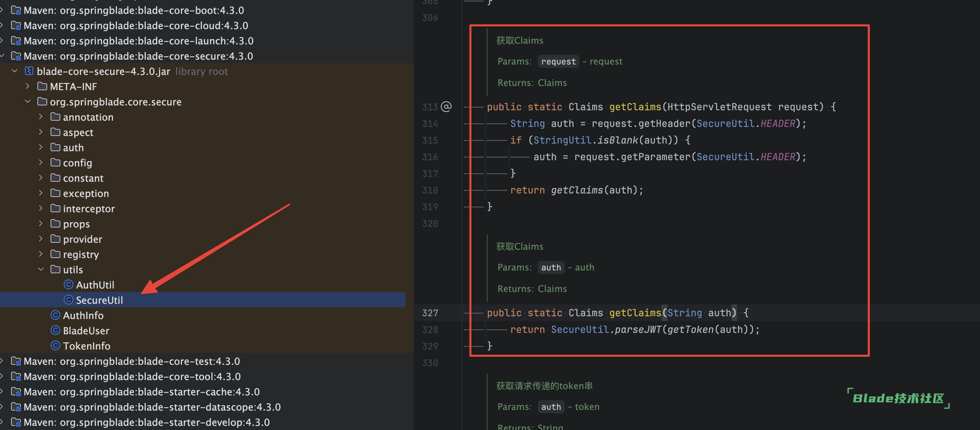This screenshot has width=980, height=430.
Task: Click line number 314 in gutter
Action: click(430, 123)
